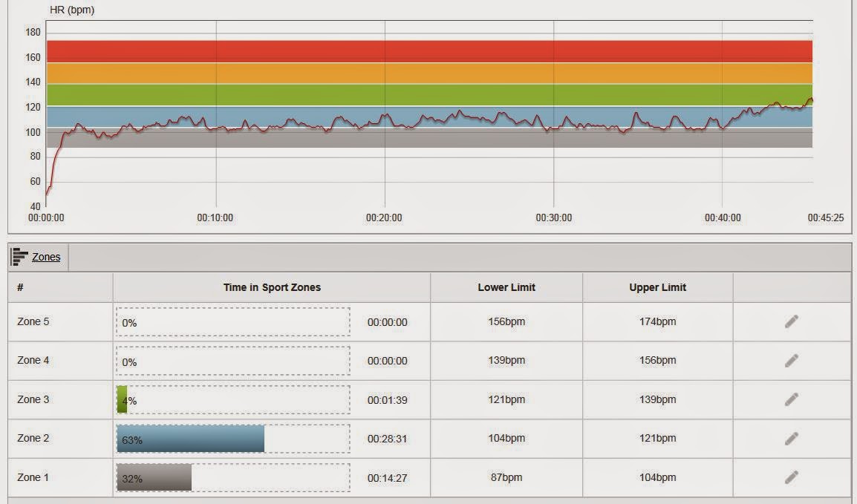
Task: Click the gray Zone 1 progress bar
Action: tap(154, 478)
